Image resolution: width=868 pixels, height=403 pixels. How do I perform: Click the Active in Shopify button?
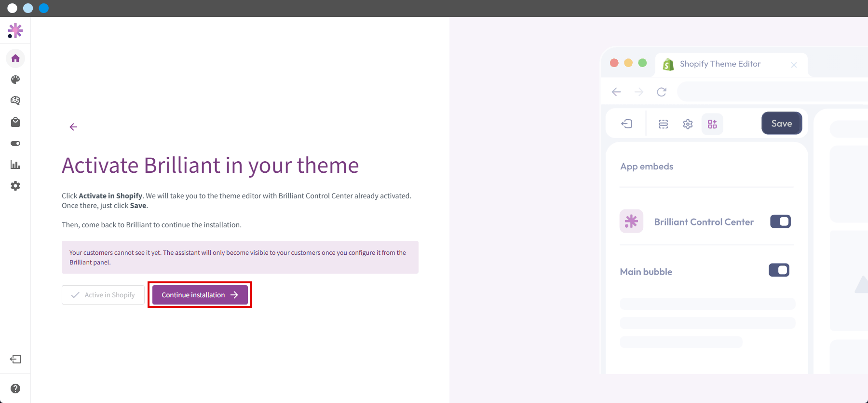point(103,295)
